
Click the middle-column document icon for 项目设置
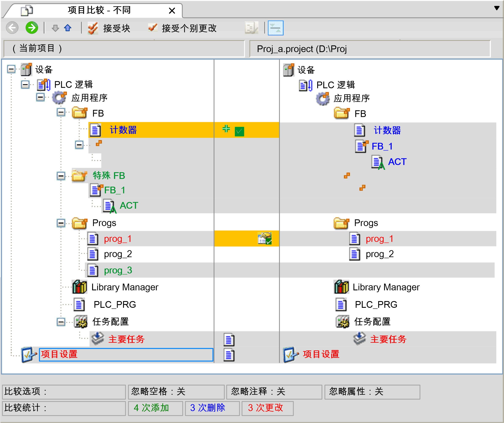[229, 355]
